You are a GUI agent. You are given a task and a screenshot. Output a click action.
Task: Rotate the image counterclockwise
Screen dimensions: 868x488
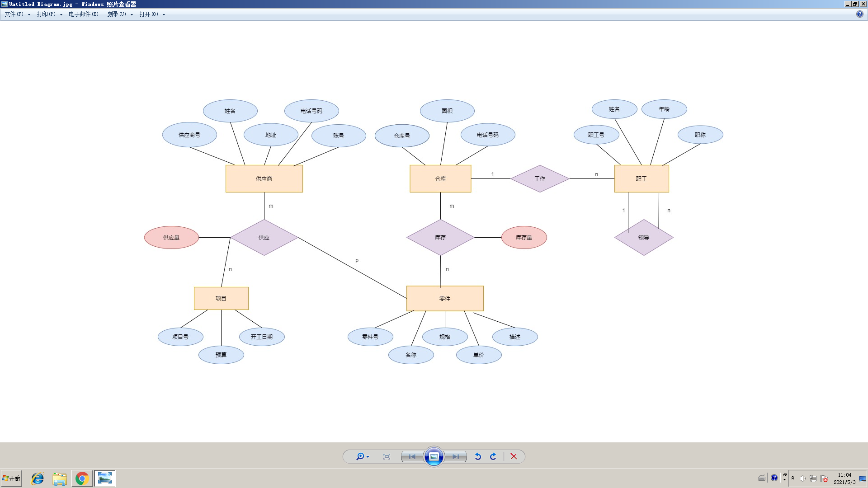[x=478, y=456]
